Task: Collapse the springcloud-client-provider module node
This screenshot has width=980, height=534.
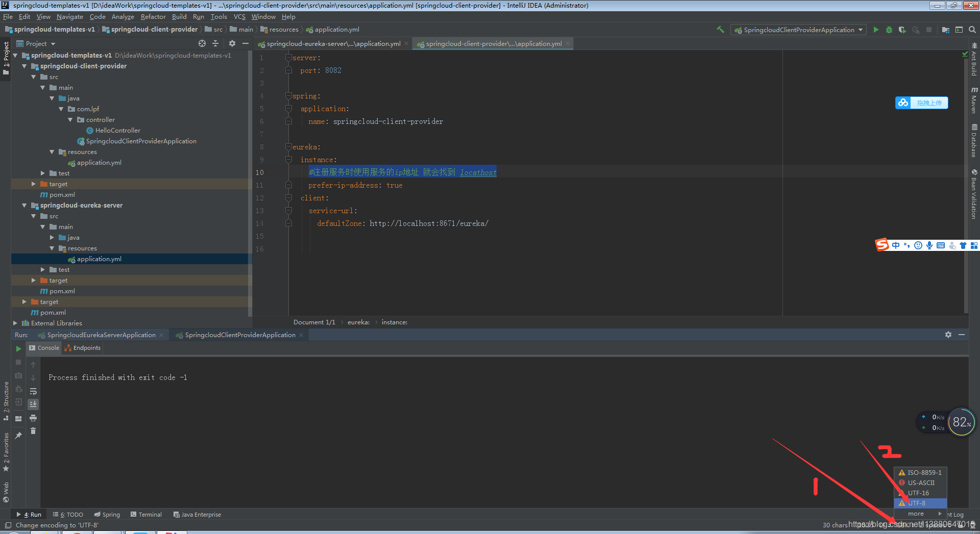Action: click(24, 66)
